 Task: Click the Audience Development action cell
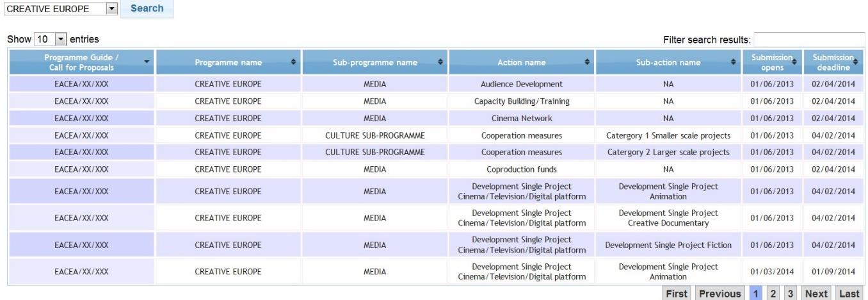[521, 84]
